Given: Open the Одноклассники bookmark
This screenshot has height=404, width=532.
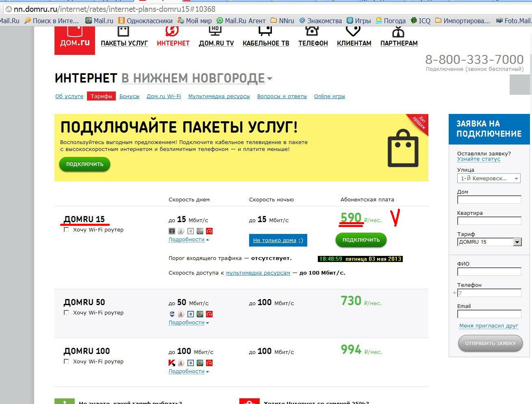Looking at the screenshot, I should 145,21.
